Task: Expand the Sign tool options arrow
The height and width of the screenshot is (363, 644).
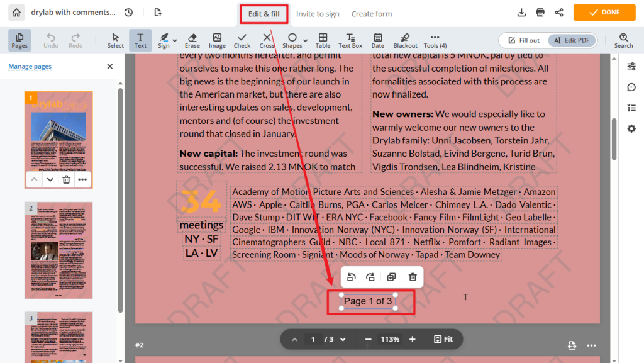Action: point(175,40)
